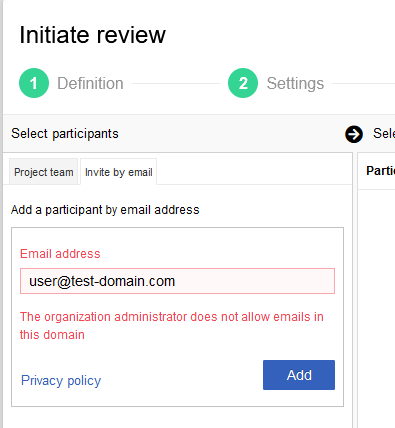This screenshot has width=395, height=428.
Task: Click the empty participants list panel
Action: 377,307
